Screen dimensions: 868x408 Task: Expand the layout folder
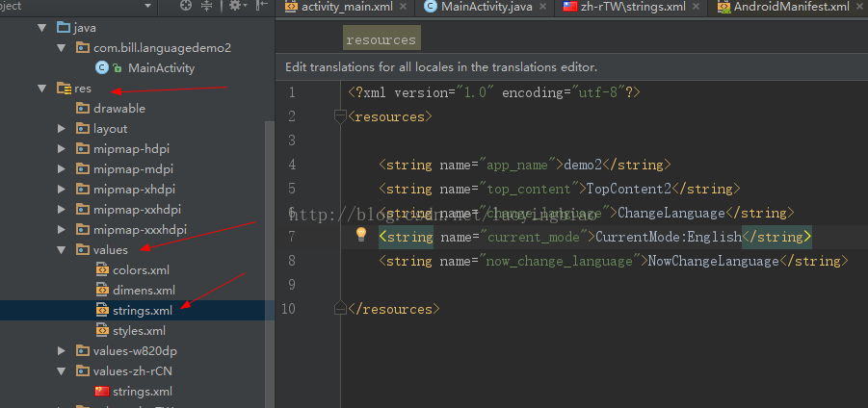click(x=62, y=129)
